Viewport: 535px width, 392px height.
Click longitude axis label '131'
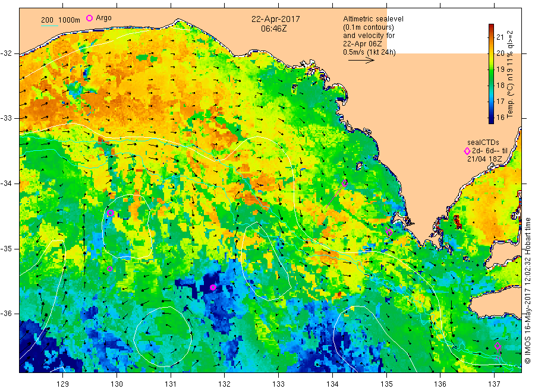tap(171, 384)
